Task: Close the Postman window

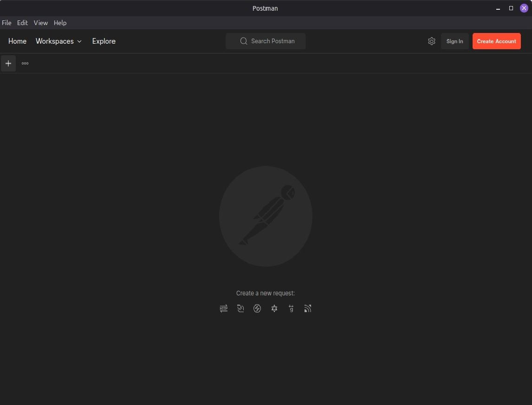Action: (524, 8)
